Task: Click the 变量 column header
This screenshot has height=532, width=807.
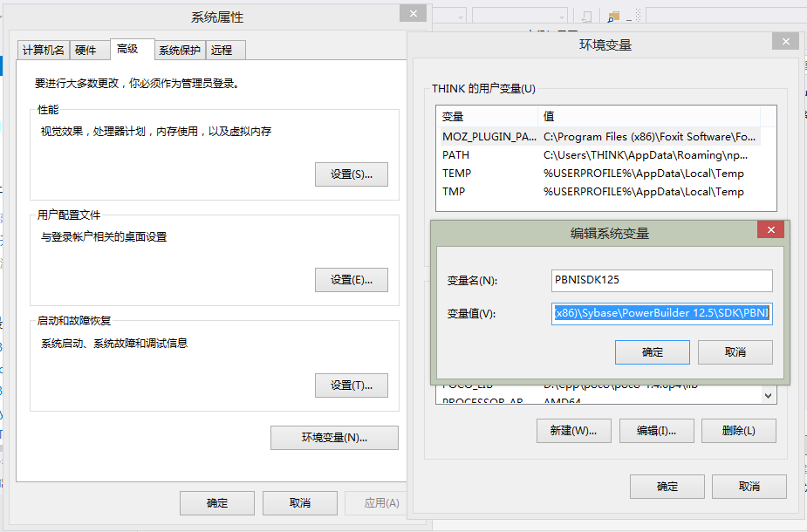Action: [x=487, y=117]
